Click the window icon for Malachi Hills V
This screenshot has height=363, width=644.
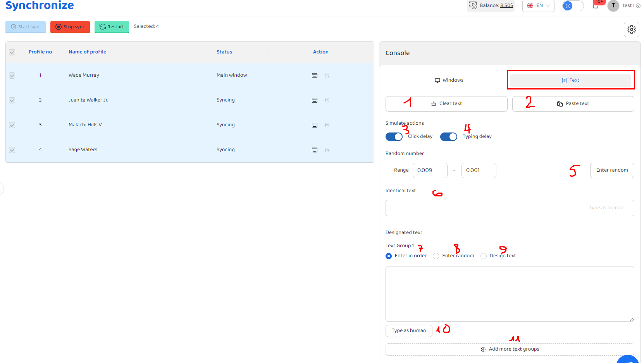315,125
